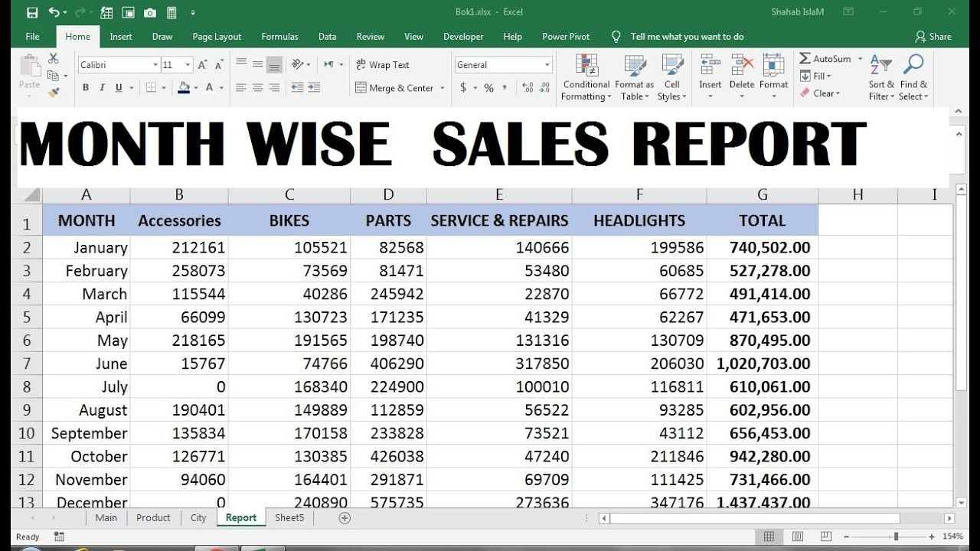Apply the Font Color letter A

coord(210,88)
